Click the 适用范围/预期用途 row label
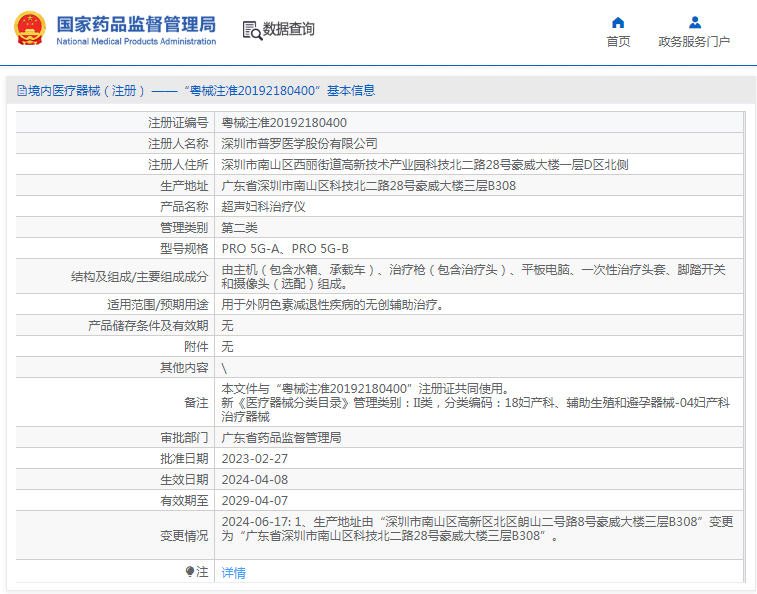The height and width of the screenshot is (594, 757). 157,305
